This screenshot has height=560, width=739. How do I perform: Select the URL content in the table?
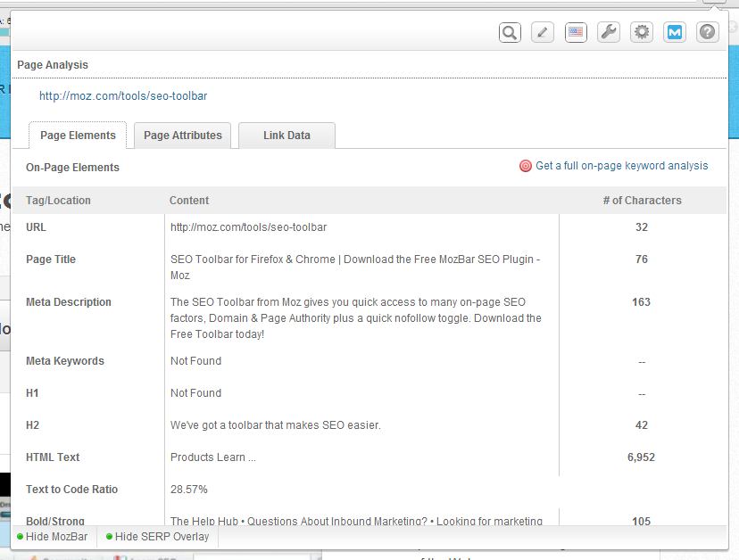[x=248, y=227]
